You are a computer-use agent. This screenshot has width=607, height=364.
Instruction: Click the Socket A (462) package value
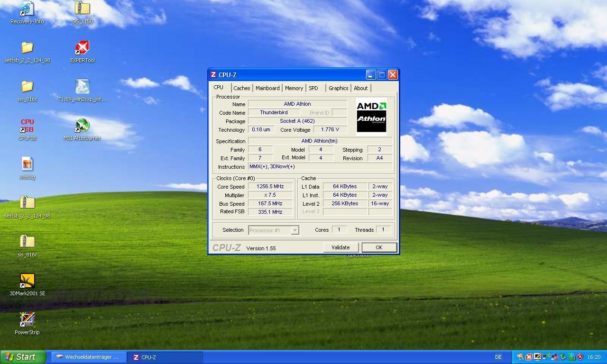(297, 121)
